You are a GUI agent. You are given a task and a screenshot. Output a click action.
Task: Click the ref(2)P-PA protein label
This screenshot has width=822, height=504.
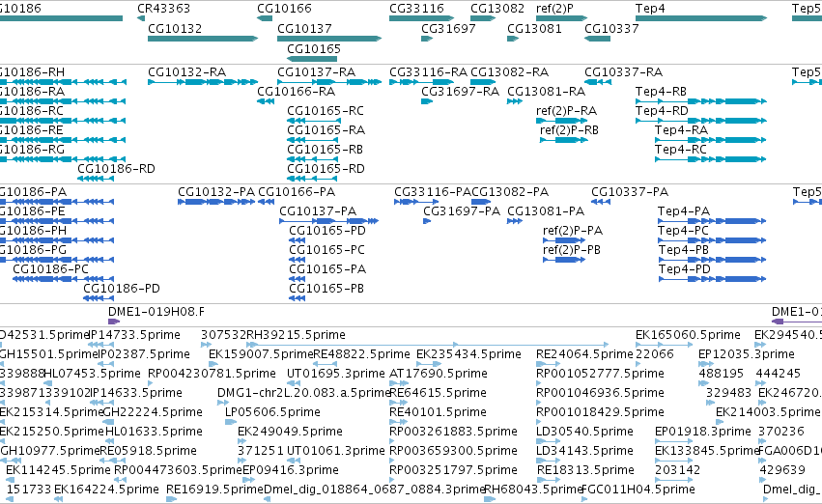573,231
